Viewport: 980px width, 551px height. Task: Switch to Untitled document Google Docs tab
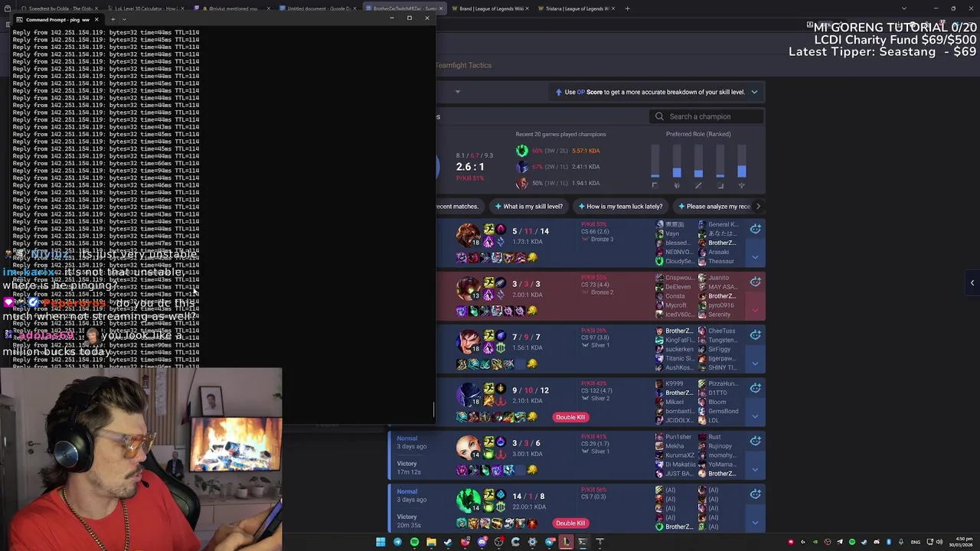click(318, 8)
